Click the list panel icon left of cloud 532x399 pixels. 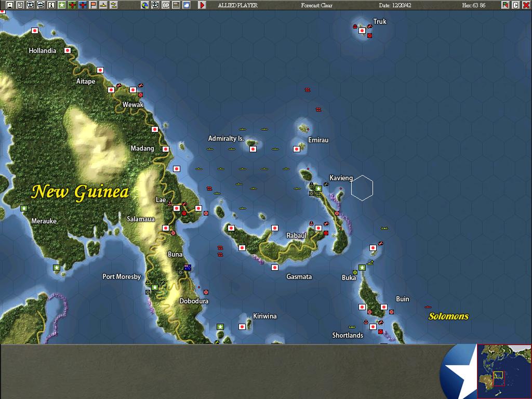[176, 5]
